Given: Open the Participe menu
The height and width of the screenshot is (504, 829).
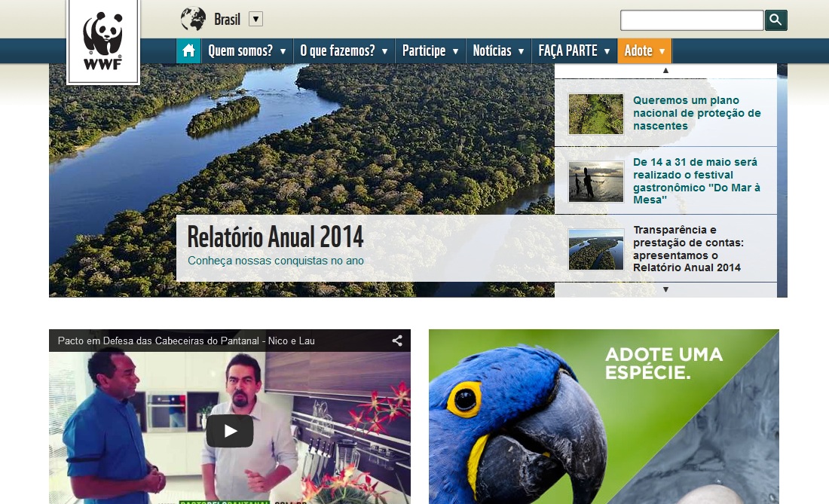Looking at the screenshot, I should (x=430, y=51).
